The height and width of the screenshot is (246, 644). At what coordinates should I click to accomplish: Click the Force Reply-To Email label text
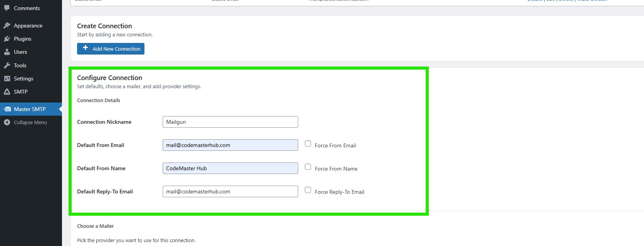[x=339, y=192]
